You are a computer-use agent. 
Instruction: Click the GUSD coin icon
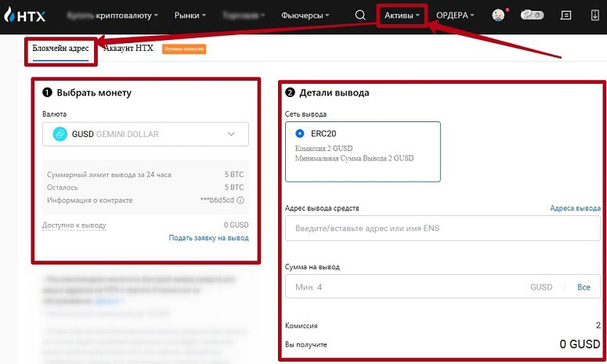(60, 134)
